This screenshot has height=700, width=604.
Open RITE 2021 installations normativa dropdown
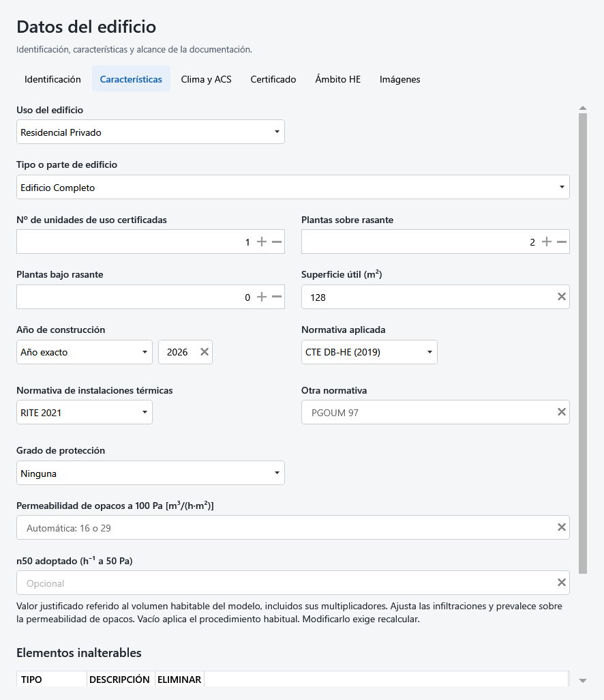click(x=85, y=412)
